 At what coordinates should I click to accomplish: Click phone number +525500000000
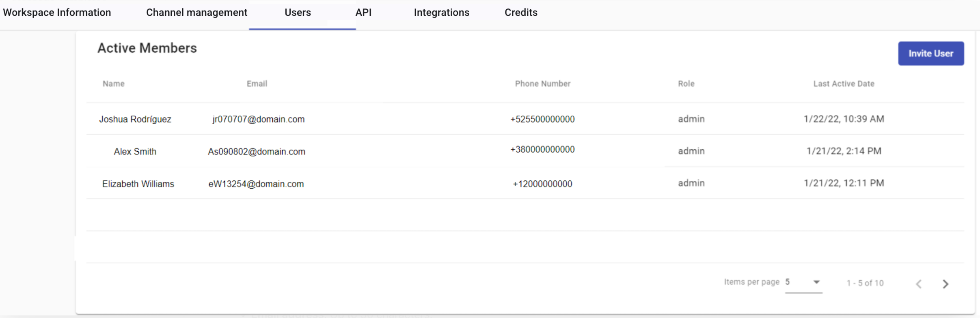[x=542, y=119]
